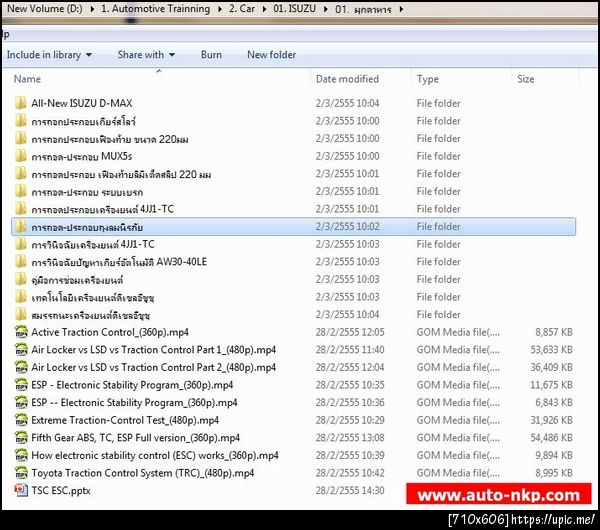This screenshot has width=600, height=530.
Task: Select folder name ending with MUX5s
Action: tap(82, 156)
